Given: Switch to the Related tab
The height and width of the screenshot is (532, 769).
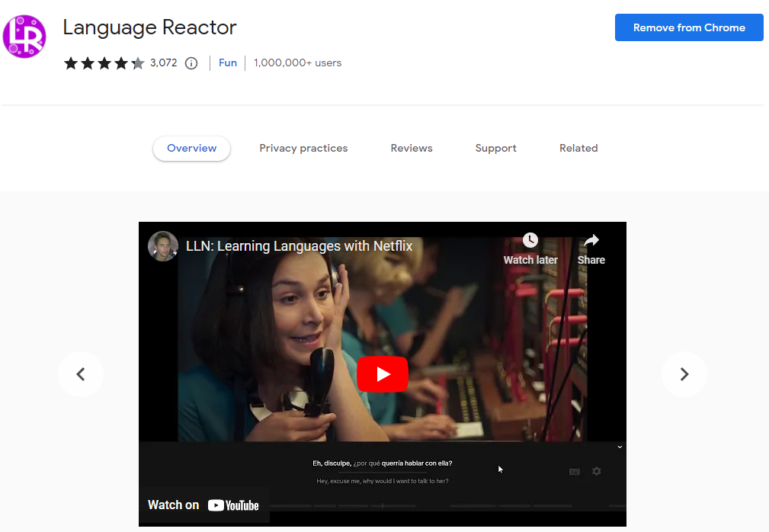Looking at the screenshot, I should tap(578, 148).
